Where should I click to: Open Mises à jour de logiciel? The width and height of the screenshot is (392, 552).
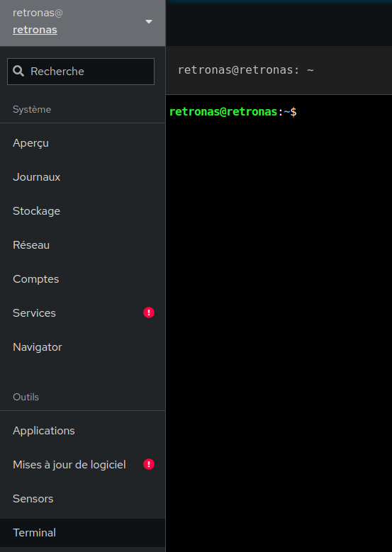(82, 465)
